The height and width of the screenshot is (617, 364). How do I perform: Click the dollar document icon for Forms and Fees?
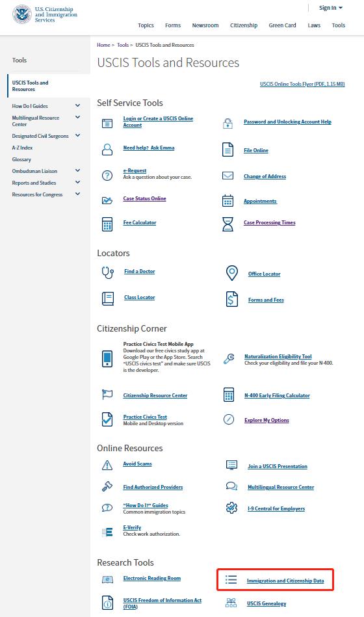[232, 300]
